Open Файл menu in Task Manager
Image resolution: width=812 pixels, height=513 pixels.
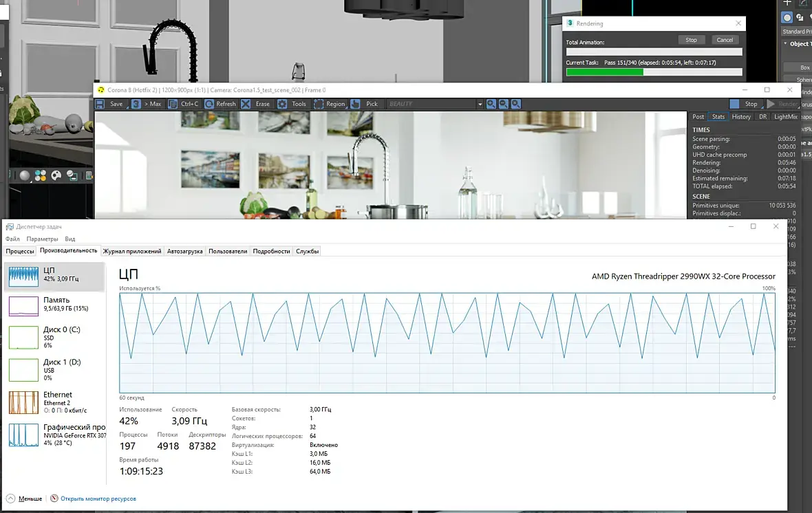click(x=12, y=239)
